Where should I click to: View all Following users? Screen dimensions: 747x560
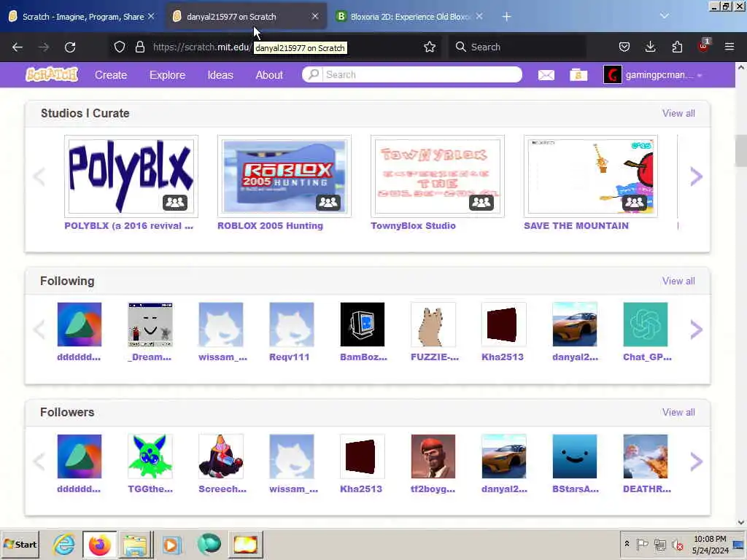click(x=678, y=281)
